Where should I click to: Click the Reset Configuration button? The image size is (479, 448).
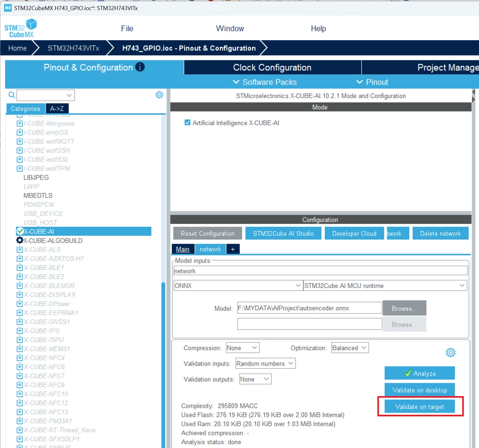pyautogui.click(x=208, y=233)
